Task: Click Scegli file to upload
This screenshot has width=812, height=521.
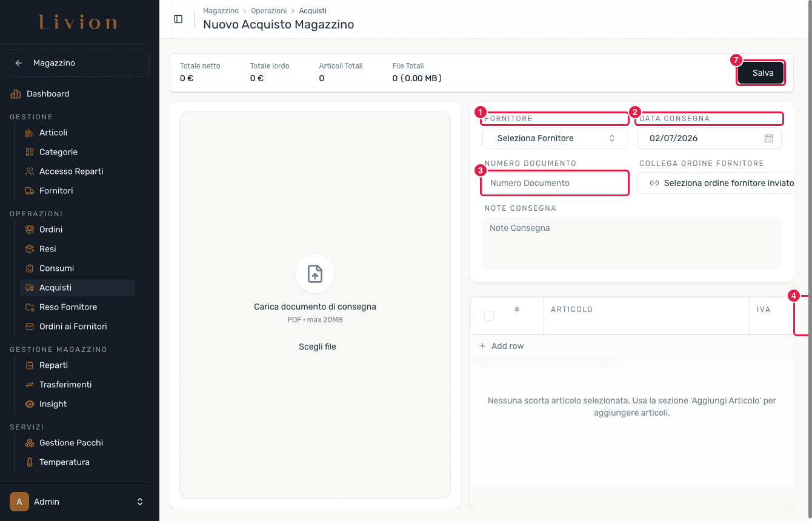Action: click(318, 347)
